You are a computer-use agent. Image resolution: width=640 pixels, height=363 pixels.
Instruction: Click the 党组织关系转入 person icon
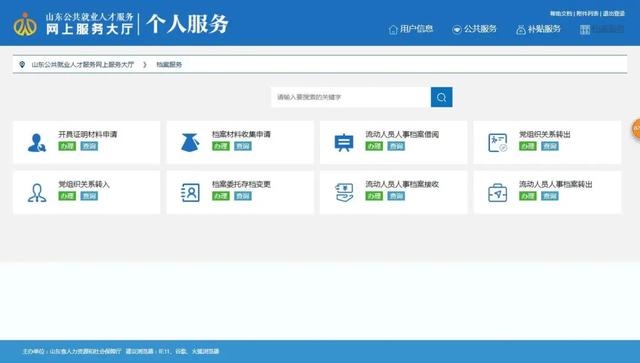pos(37,193)
